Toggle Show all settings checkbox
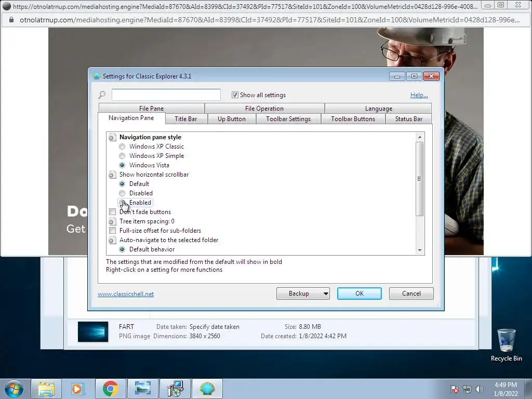Viewport: 532px width, 399px height. pyautogui.click(x=235, y=95)
